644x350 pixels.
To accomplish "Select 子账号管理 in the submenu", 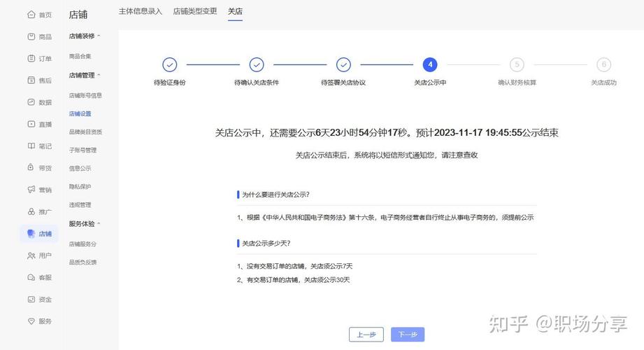I will (83, 150).
